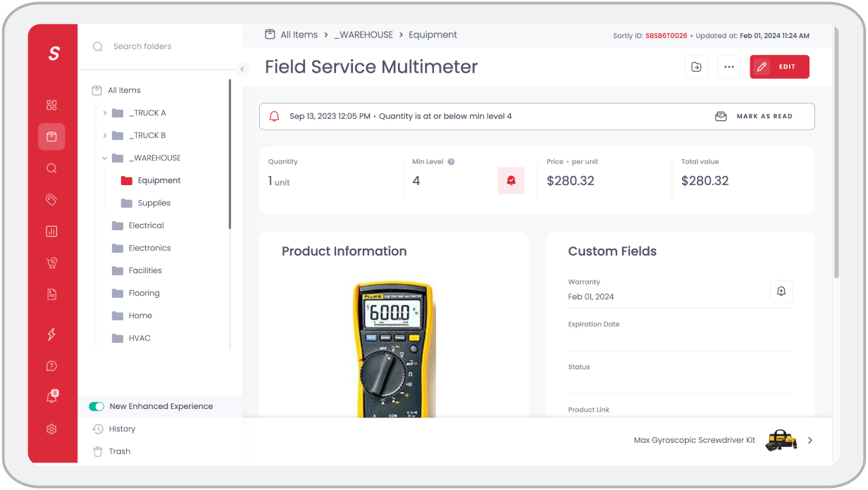Select the Items inventory icon

pyautogui.click(x=51, y=136)
